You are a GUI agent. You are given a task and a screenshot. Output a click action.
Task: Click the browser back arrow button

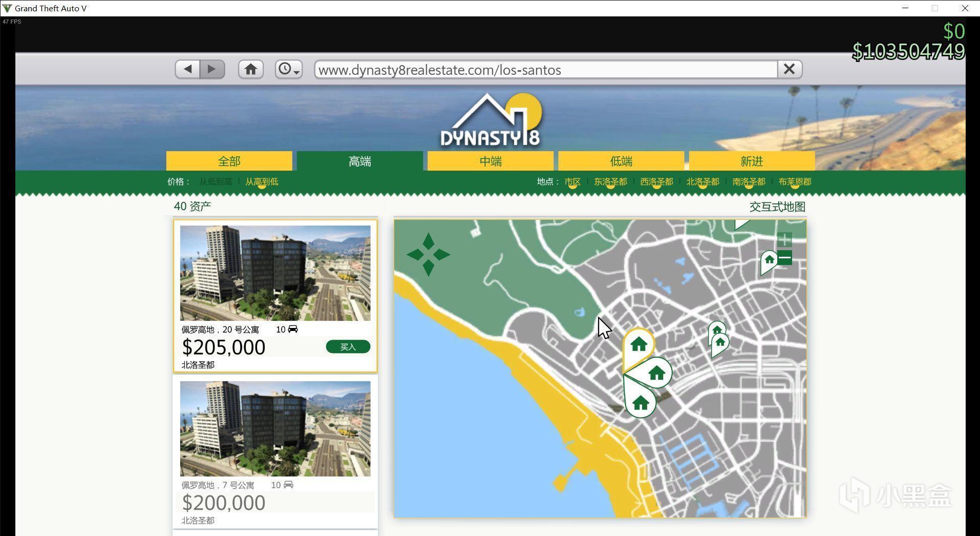click(187, 69)
